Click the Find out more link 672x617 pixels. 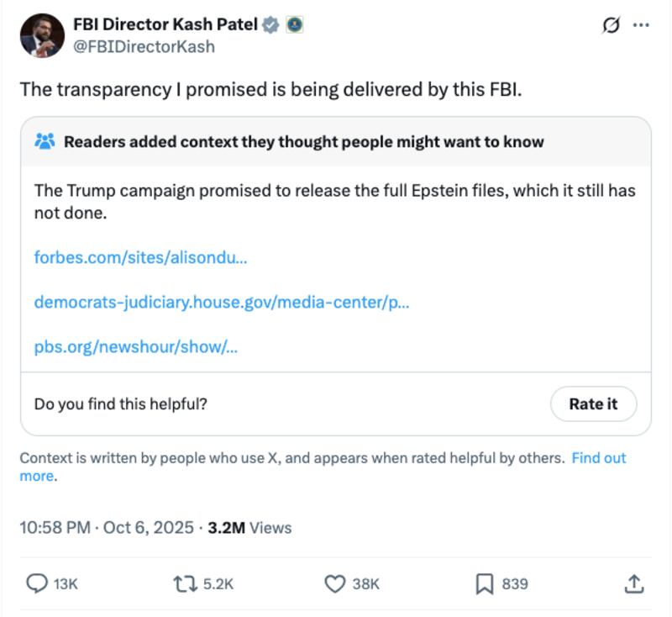[x=598, y=459]
